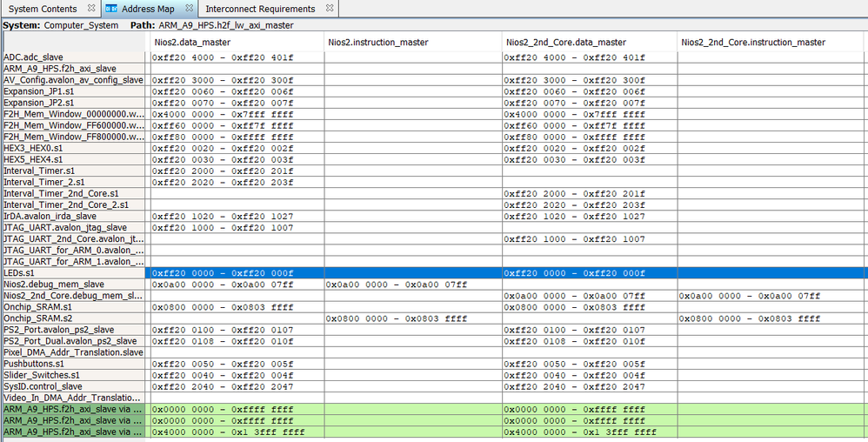Select the Nios2_2nd_Core.debug_mem_slave row label

point(74,296)
